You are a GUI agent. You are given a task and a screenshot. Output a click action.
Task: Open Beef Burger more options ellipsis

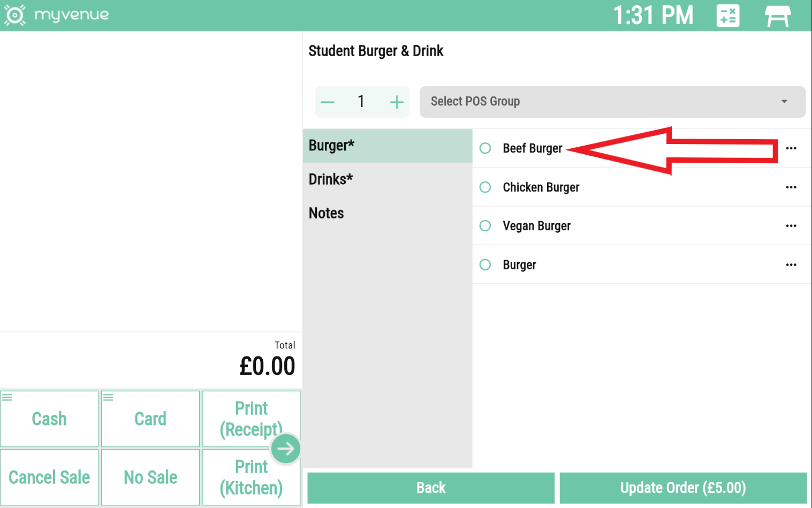(791, 148)
